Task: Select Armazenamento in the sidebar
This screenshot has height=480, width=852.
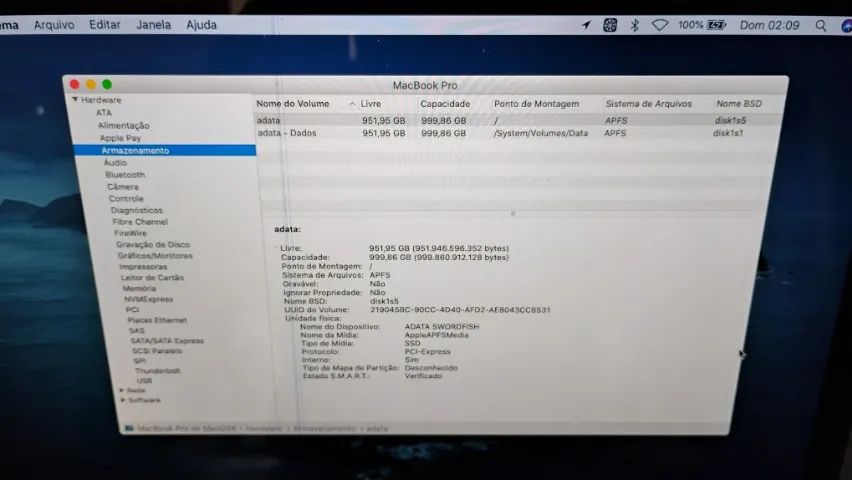Action: (165, 151)
